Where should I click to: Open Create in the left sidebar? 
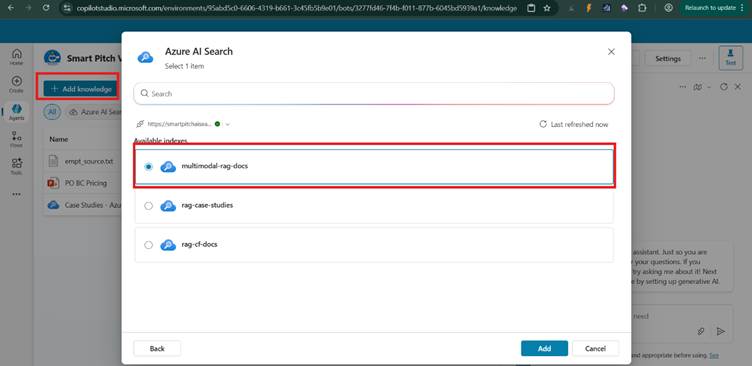pyautogui.click(x=16, y=84)
